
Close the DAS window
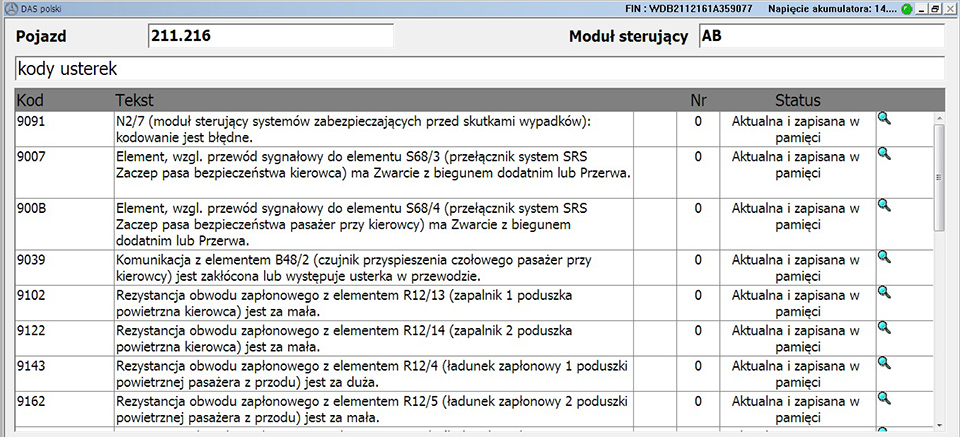pos(949,9)
